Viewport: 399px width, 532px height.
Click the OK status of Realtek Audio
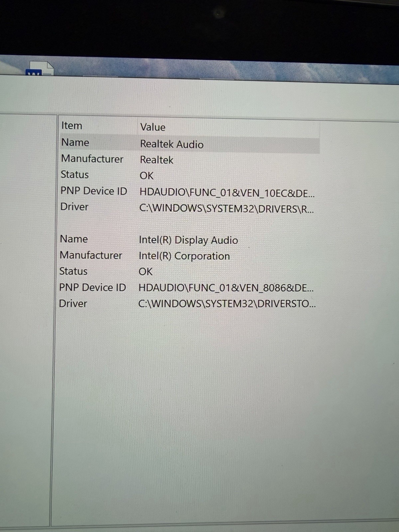[x=147, y=176]
